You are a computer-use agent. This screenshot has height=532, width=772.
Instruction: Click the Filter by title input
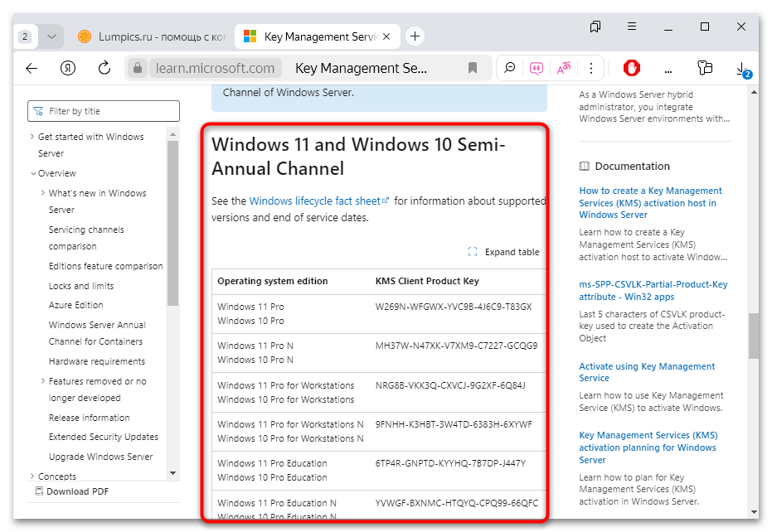tap(104, 111)
